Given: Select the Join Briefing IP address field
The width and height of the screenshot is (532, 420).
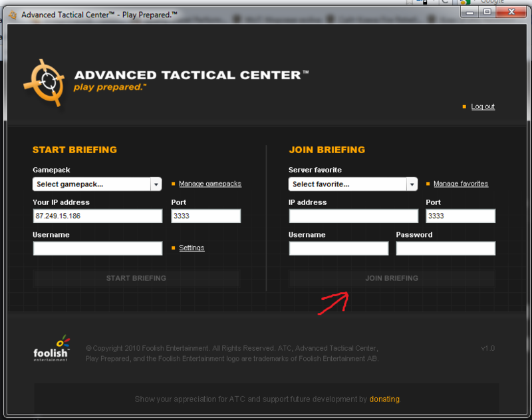Looking at the screenshot, I should [353, 216].
